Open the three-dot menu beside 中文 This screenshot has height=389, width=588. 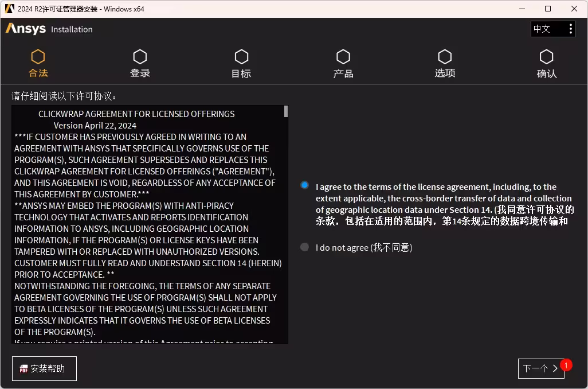point(570,29)
